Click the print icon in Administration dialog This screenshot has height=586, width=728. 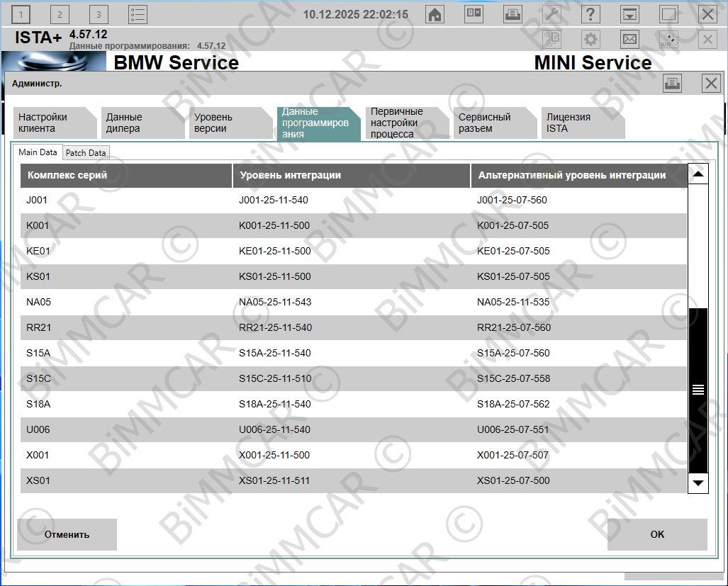672,84
